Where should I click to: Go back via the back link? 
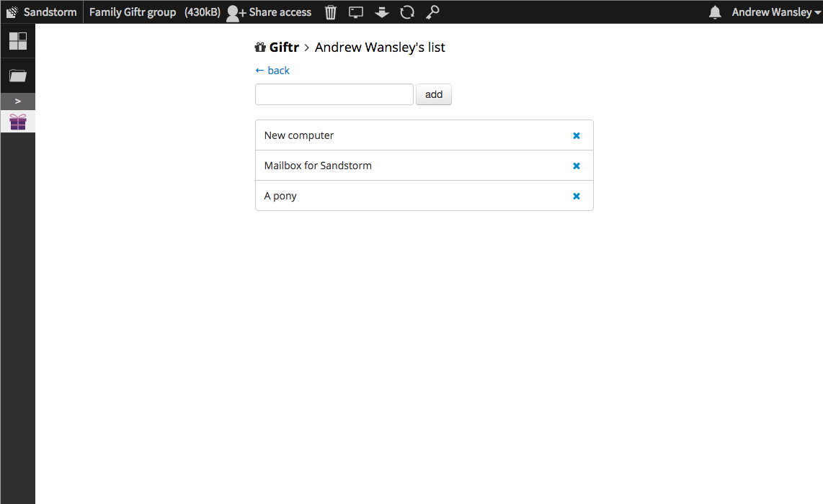pos(272,71)
